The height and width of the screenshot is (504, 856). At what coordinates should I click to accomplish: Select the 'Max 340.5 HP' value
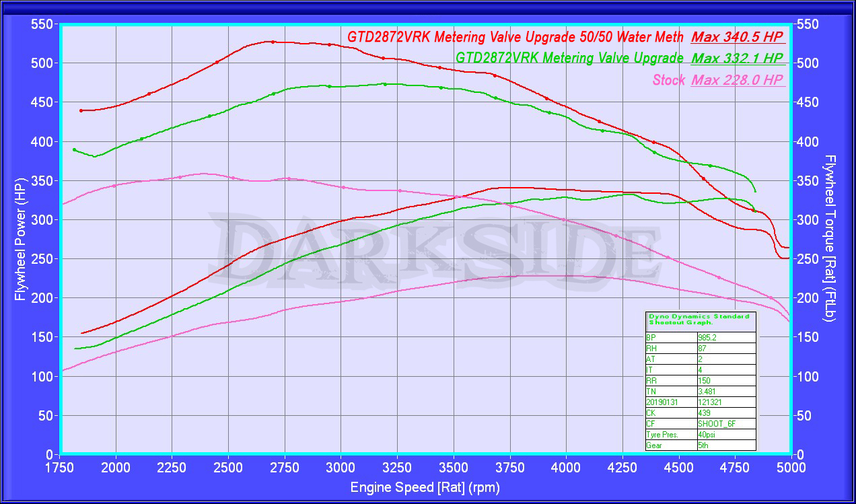click(738, 37)
